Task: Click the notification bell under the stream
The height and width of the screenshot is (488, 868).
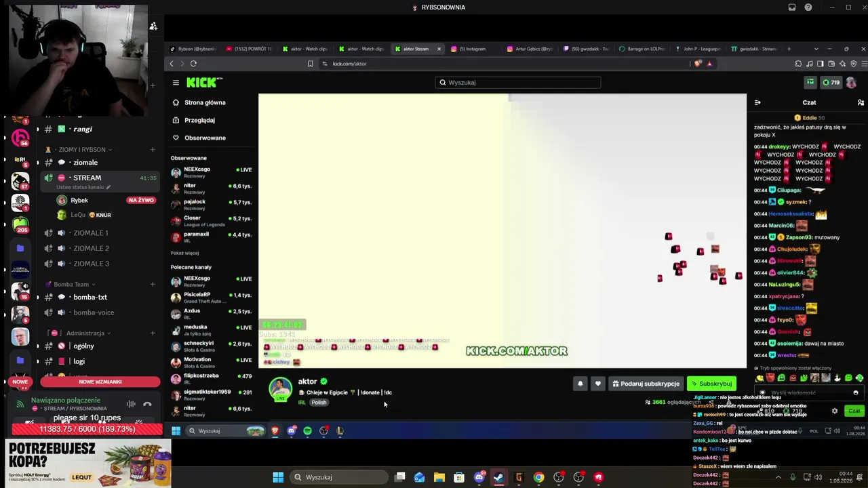Action: point(580,384)
